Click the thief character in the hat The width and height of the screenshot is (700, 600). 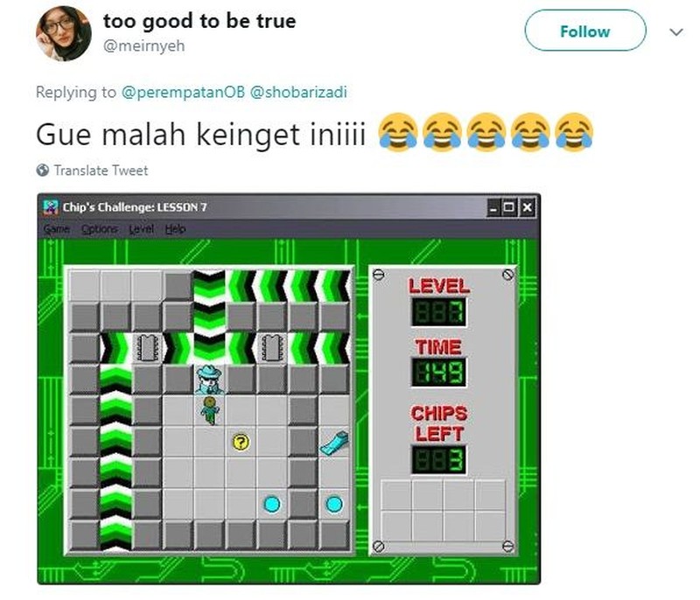209,380
